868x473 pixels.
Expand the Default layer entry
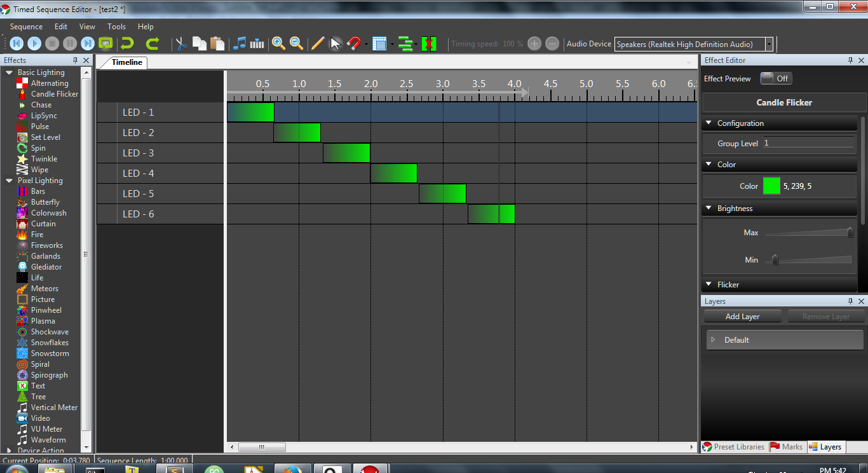point(713,340)
